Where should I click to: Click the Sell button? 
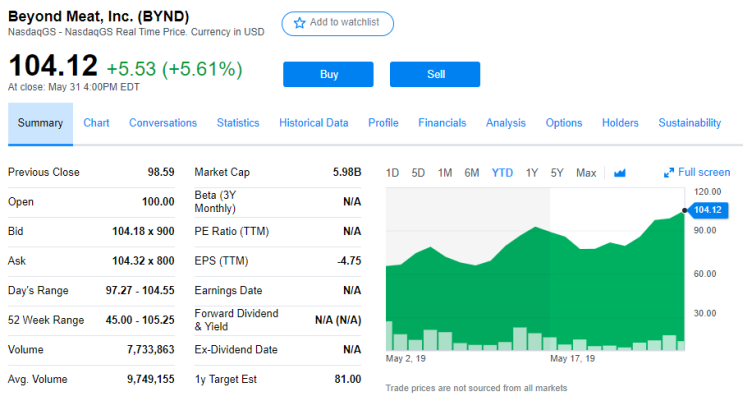[435, 74]
